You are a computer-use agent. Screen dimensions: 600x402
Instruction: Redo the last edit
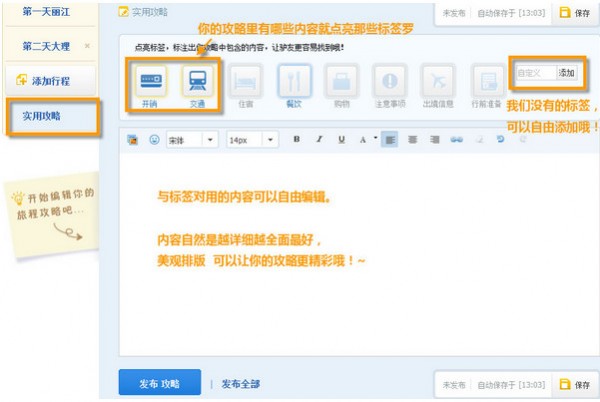click(523, 139)
